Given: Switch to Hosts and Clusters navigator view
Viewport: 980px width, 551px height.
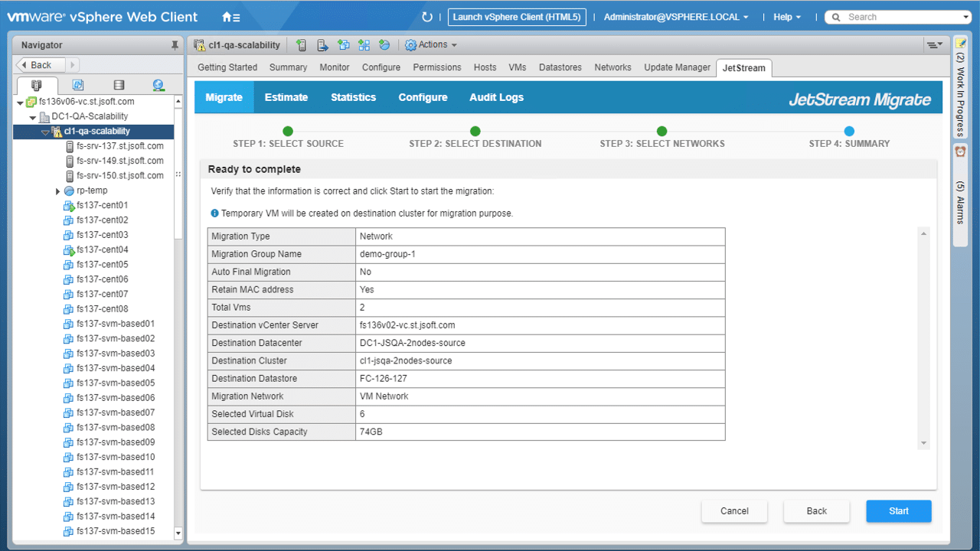Looking at the screenshot, I should tap(37, 85).
